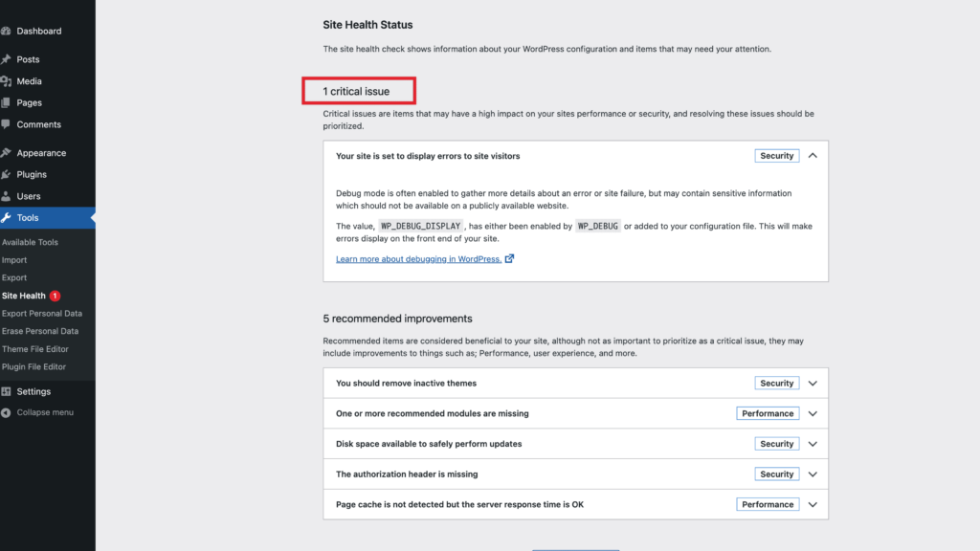Open the Site Health submenu item
The image size is (980, 551).
pyautogui.click(x=24, y=296)
